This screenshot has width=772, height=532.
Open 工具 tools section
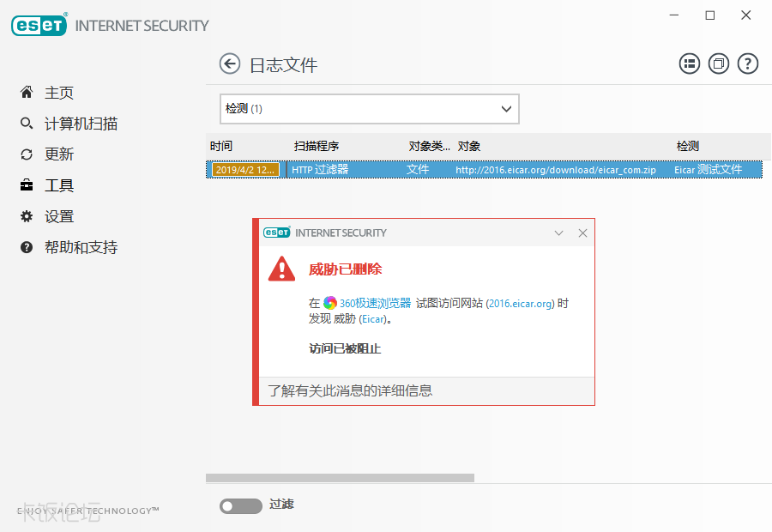(x=58, y=185)
